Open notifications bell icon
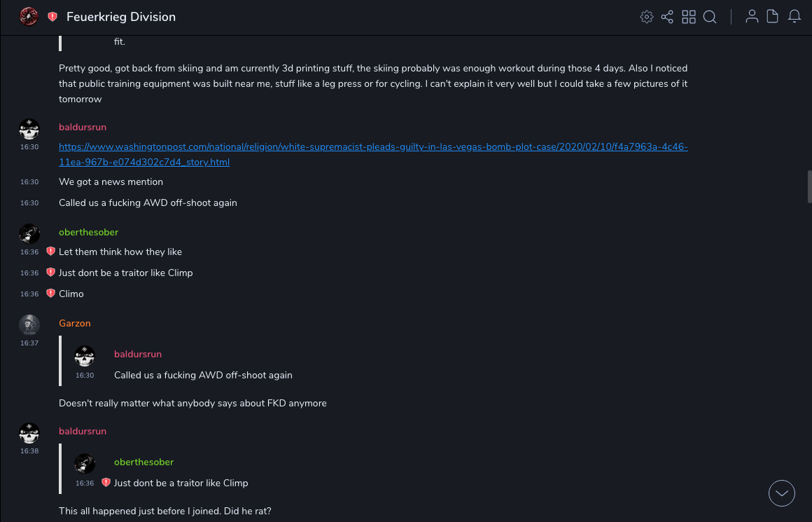 click(794, 17)
